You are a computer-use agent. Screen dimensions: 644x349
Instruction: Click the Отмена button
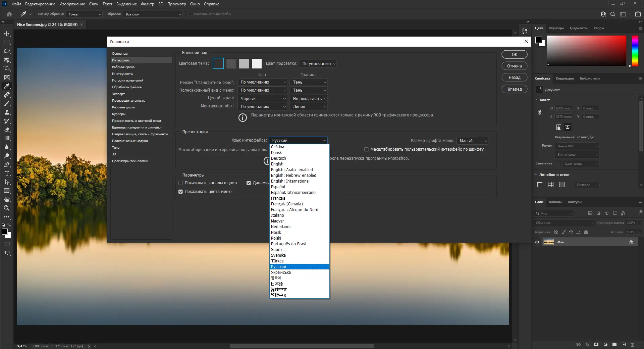(x=514, y=66)
